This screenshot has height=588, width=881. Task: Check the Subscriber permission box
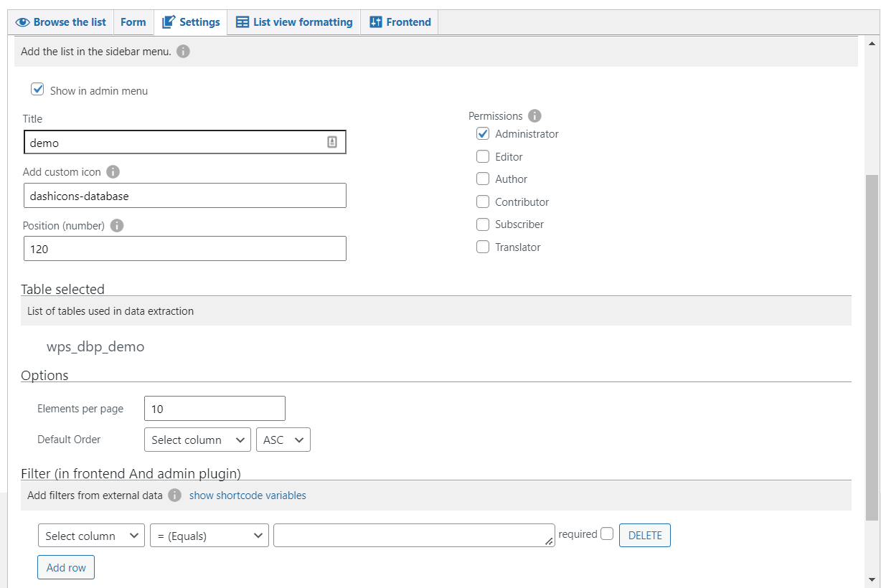[483, 224]
